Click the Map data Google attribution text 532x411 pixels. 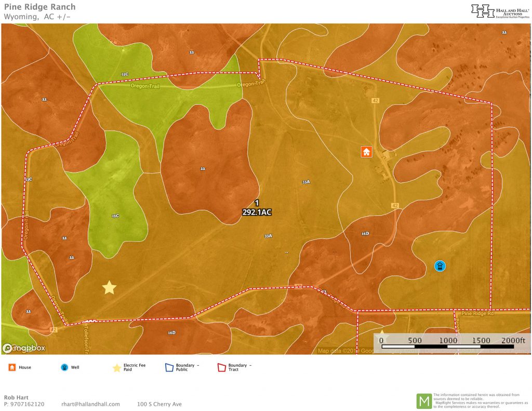(x=343, y=351)
